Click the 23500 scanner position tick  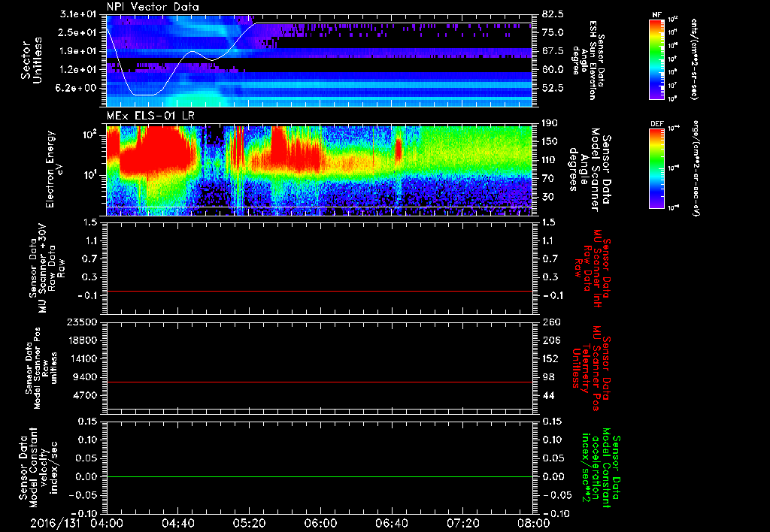83,322
